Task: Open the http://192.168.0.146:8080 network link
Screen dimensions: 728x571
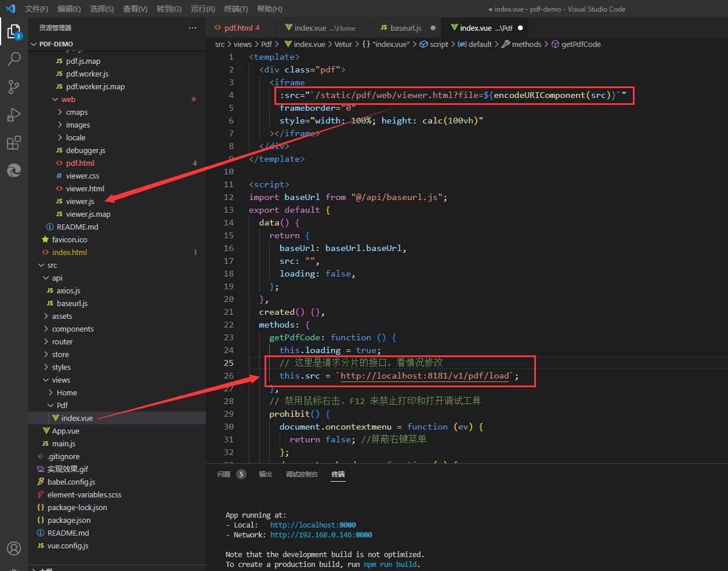Action: [321, 534]
